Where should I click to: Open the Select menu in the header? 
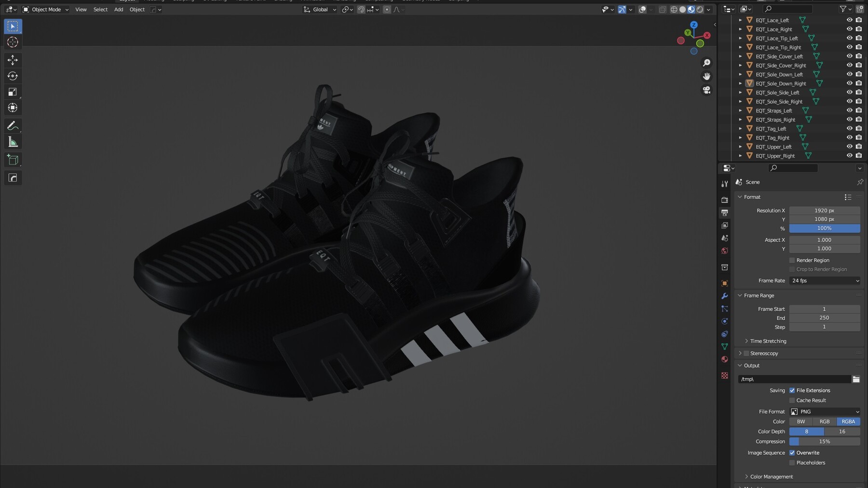[x=100, y=9]
